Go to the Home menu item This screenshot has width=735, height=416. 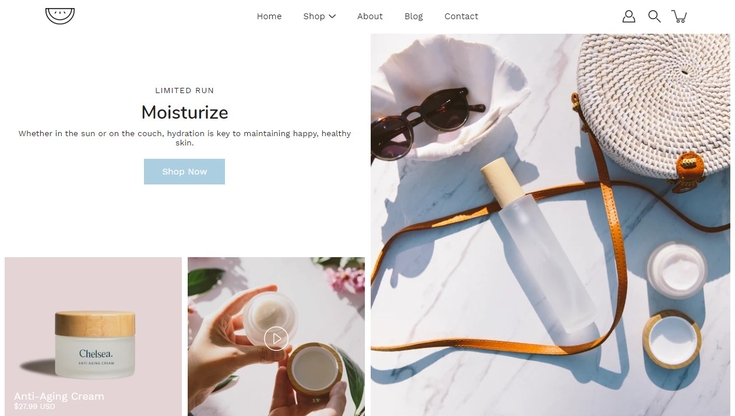point(269,16)
